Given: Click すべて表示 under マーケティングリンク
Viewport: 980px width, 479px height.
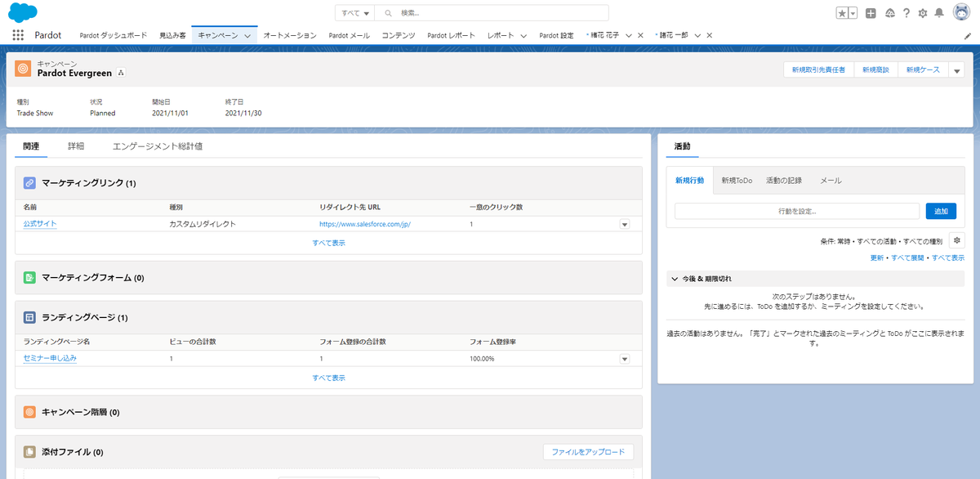Looking at the screenshot, I should pos(328,243).
